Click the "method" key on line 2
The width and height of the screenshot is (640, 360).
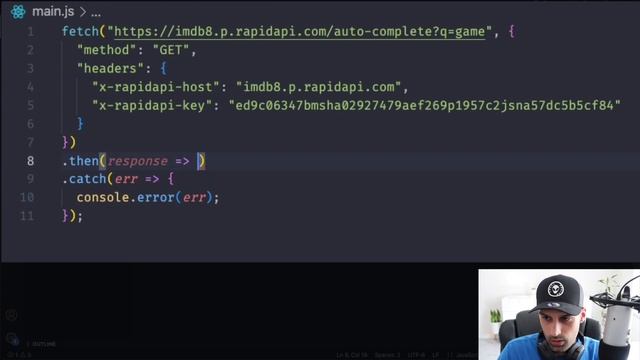tap(107, 50)
